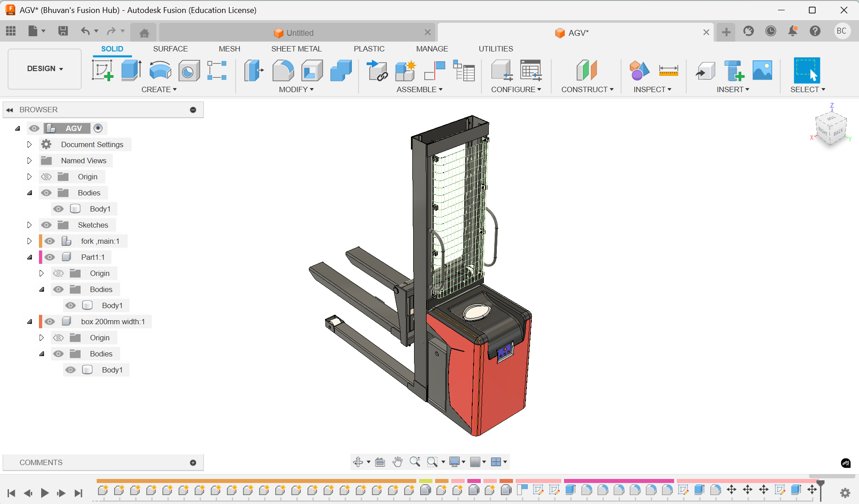Choose the Shell tool icon

coord(312,71)
